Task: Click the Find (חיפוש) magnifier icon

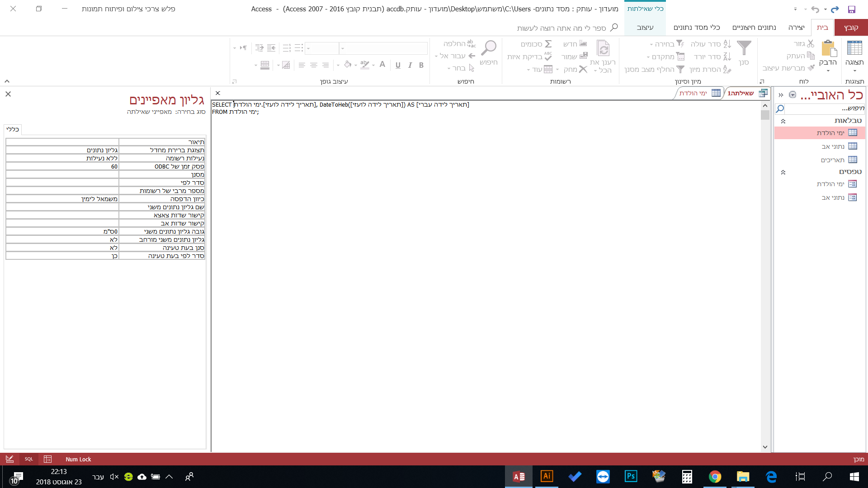Action: click(x=489, y=48)
